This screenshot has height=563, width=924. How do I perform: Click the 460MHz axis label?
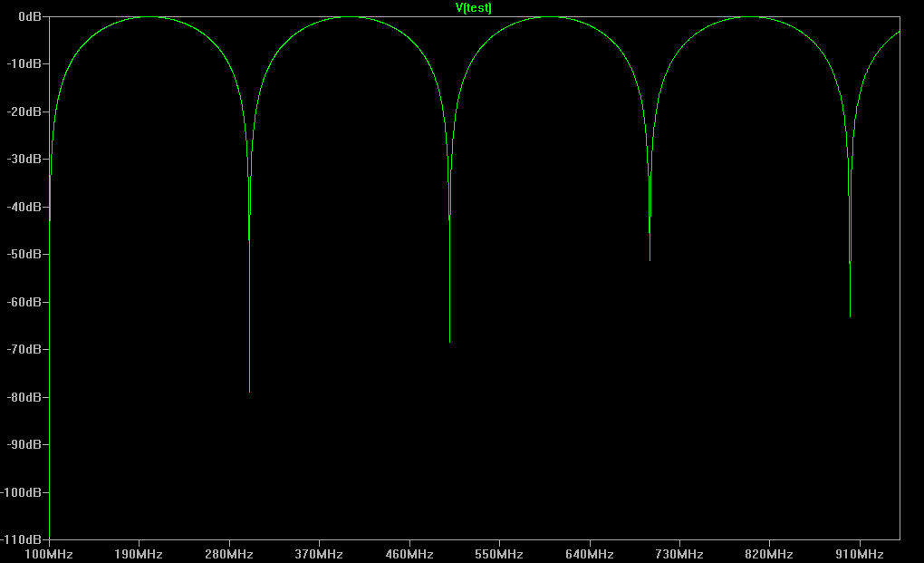pyautogui.click(x=409, y=554)
